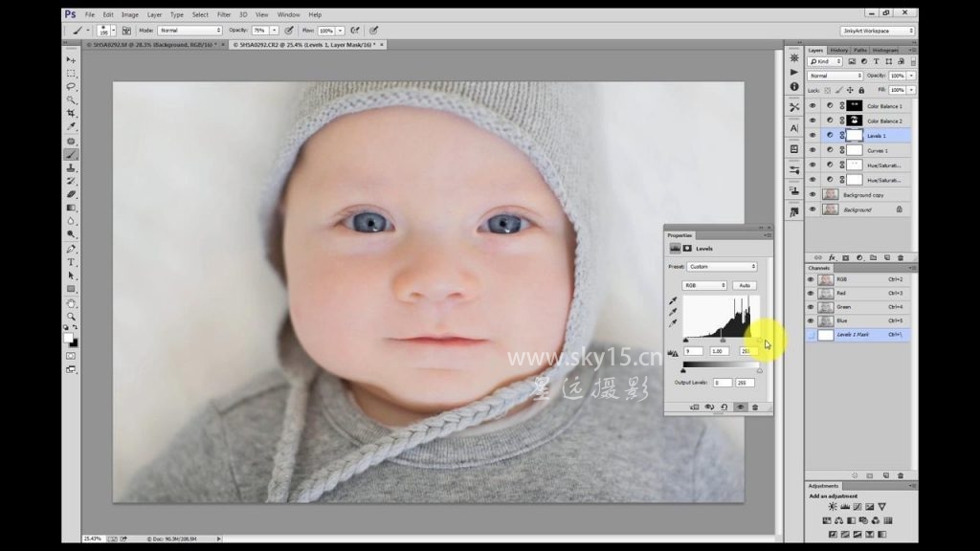Open the brush Mode dropdown

(x=190, y=31)
